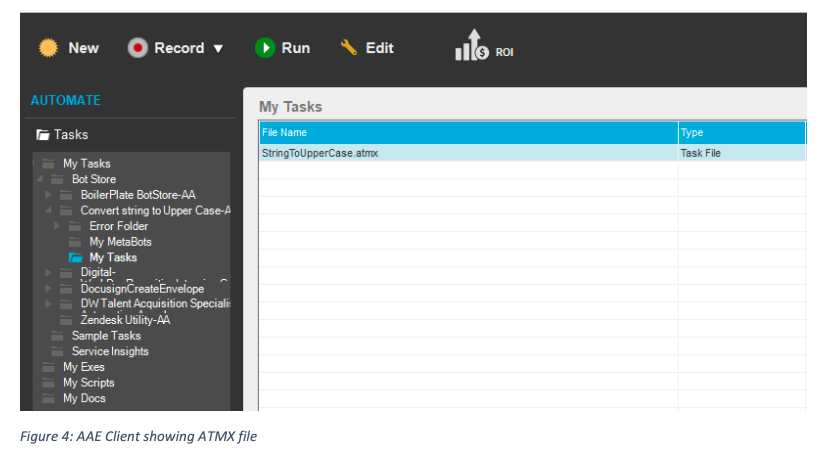Click the green Run play icon
Image resolution: width=829 pixels, height=452 pixels.
(x=265, y=48)
